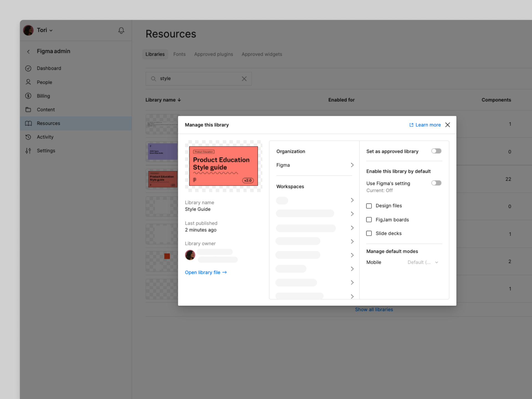The width and height of the screenshot is (532, 399).
Task: Click the back arrow beside Figma admin
Action: click(x=28, y=52)
